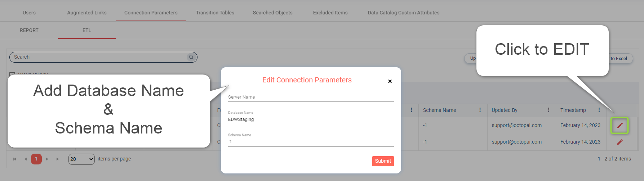Expand the items per page dropdown

click(81, 159)
